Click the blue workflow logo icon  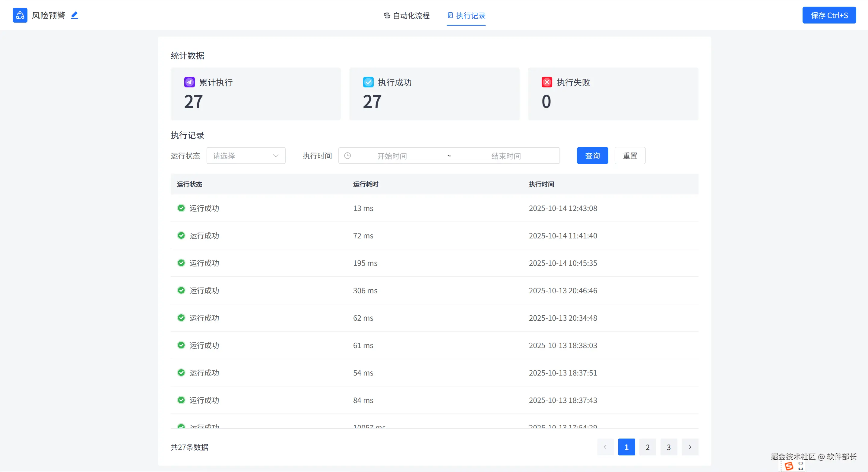tap(20, 15)
